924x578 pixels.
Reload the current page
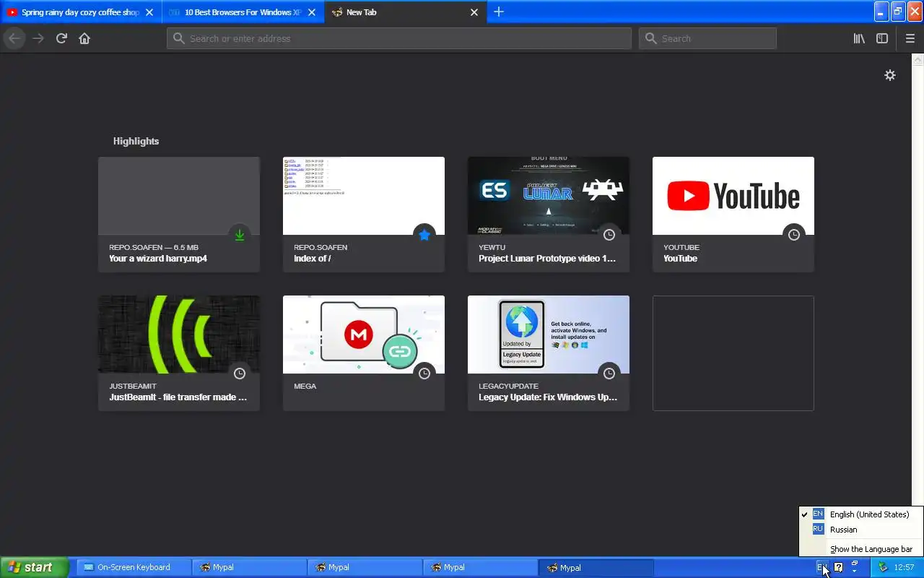61,38
